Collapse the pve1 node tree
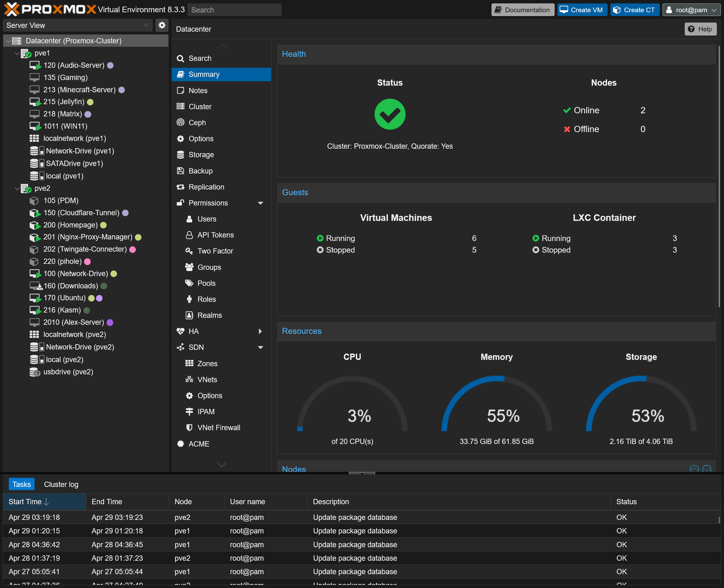This screenshot has height=588, width=724. [17, 53]
